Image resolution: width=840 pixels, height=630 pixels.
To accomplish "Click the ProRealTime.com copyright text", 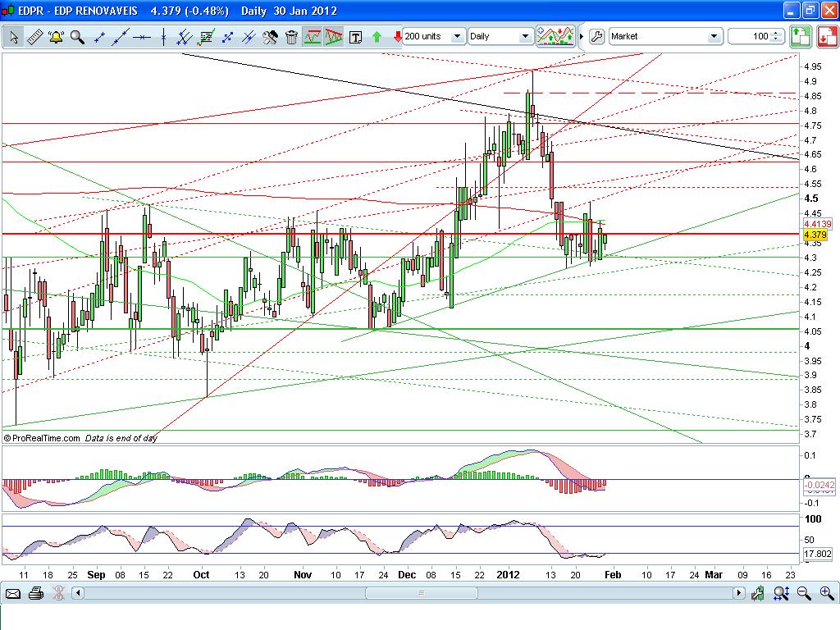I will coord(43,438).
